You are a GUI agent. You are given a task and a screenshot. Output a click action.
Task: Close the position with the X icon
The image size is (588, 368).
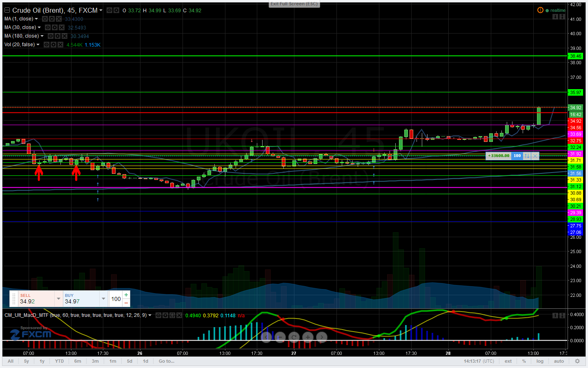[x=535, y=156]
